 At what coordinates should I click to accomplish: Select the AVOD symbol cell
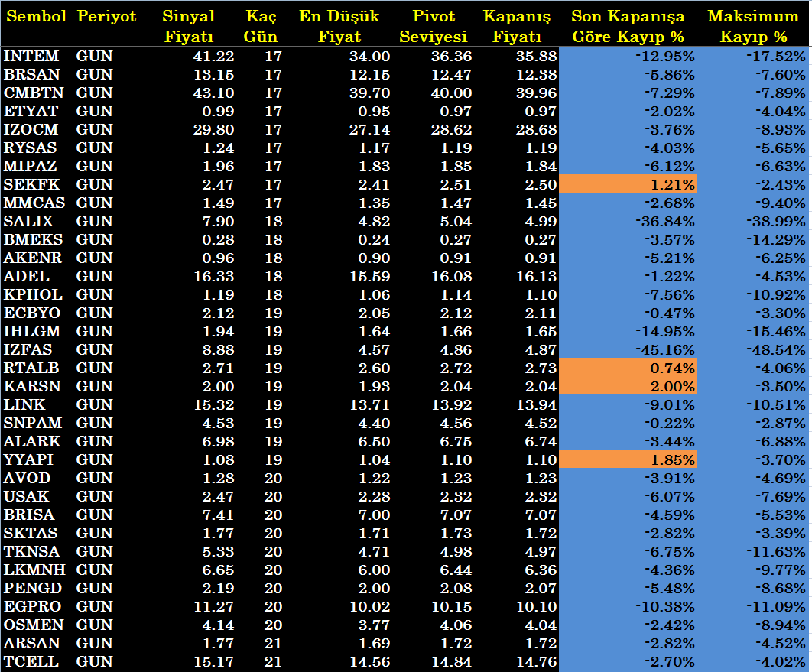(27, 479)
